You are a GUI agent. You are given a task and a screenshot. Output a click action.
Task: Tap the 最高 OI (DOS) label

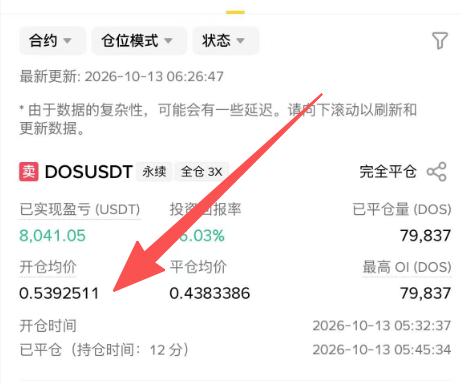coord(407,267)
